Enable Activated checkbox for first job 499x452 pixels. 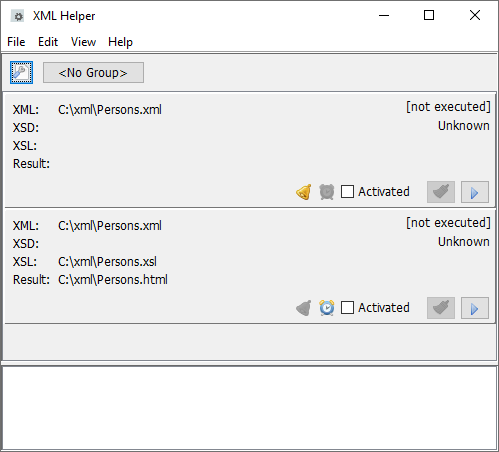coord(347,192)
